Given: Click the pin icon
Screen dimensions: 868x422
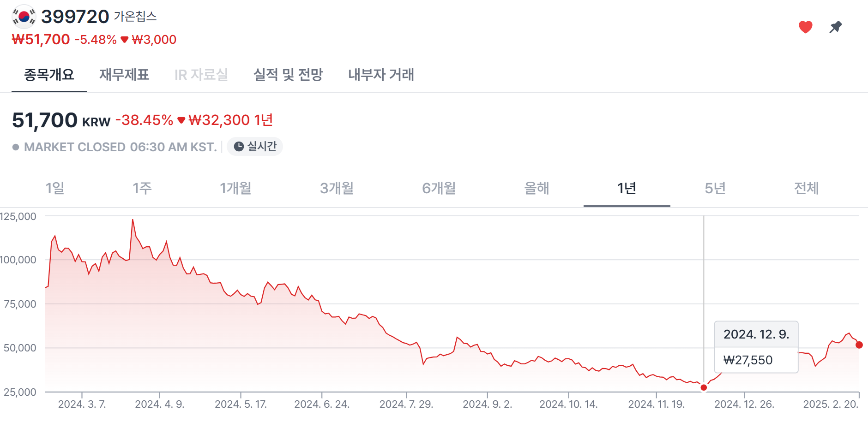Looking at the screenshot, I should (x=835, y=27).
